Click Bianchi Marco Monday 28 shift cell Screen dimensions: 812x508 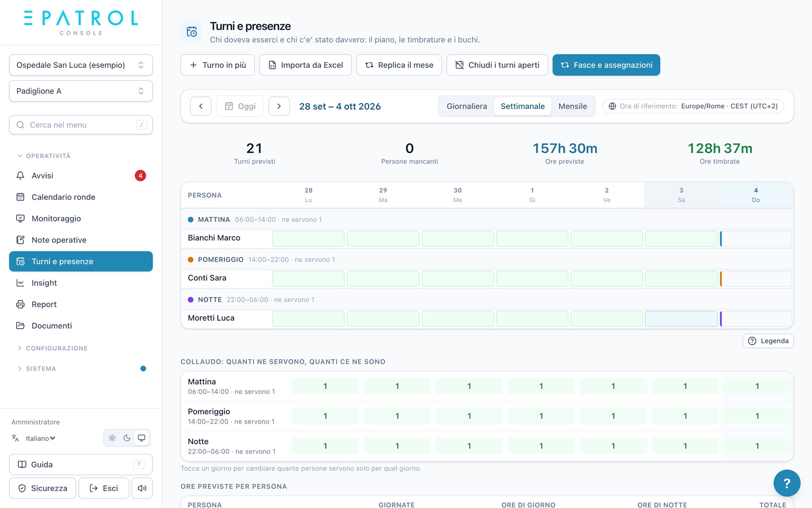point(308,239)
